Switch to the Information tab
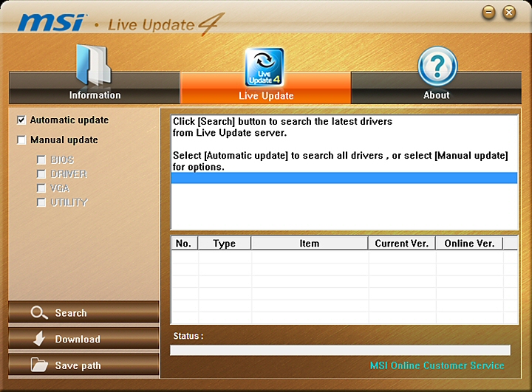This screenshot has width=532, height=392. point(95,88)
